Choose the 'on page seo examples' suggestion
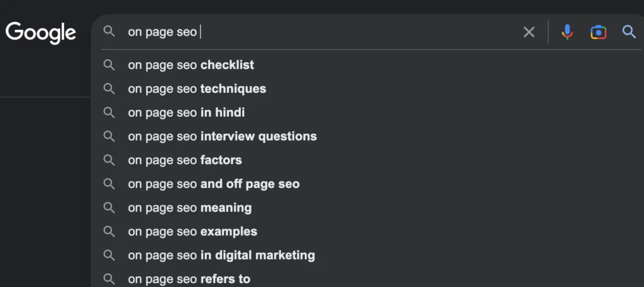The width and height of the screenshot is (644, 287). [x=192, y=231]
